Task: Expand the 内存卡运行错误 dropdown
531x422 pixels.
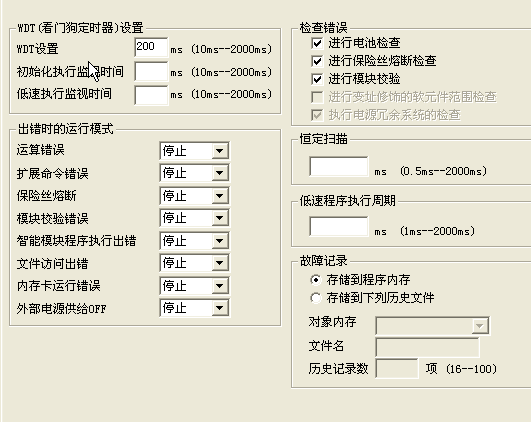Action: tap(194, 286)
